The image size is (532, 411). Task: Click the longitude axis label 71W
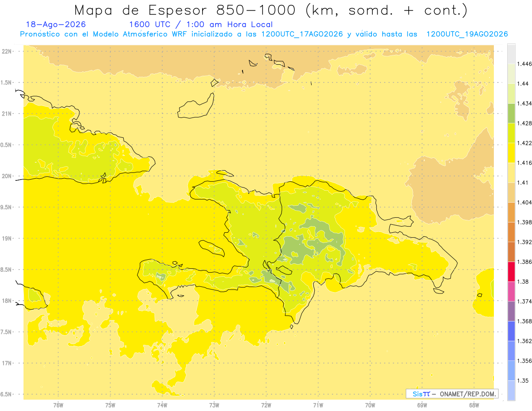318,405
